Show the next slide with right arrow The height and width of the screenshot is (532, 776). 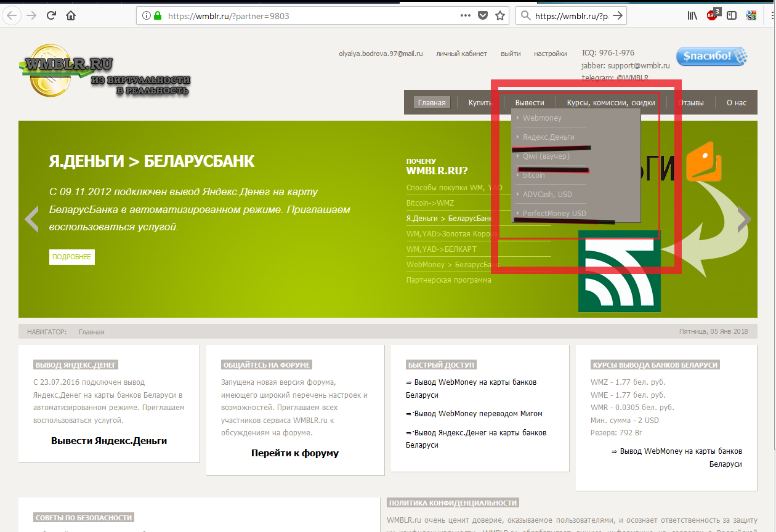click(744, 219)
